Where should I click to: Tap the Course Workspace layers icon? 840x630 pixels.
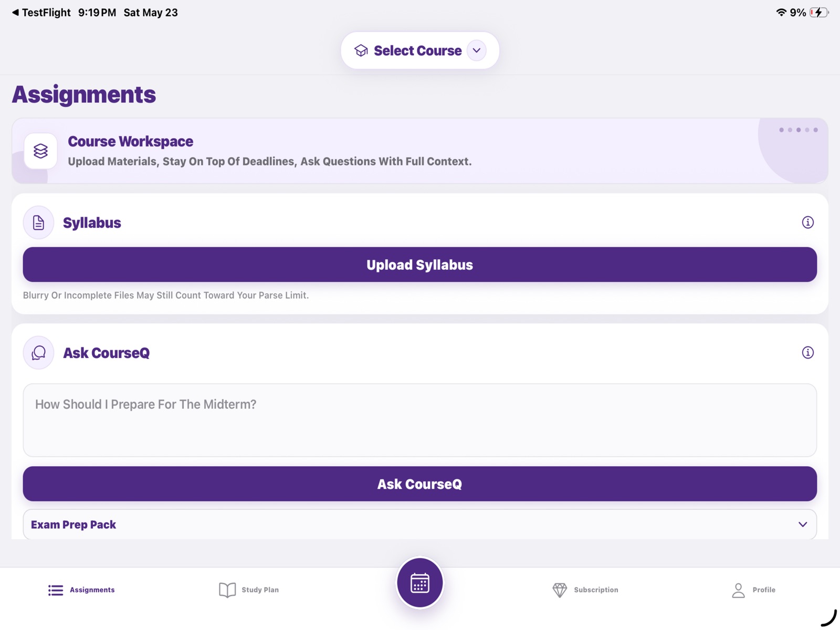pos(40,151)
